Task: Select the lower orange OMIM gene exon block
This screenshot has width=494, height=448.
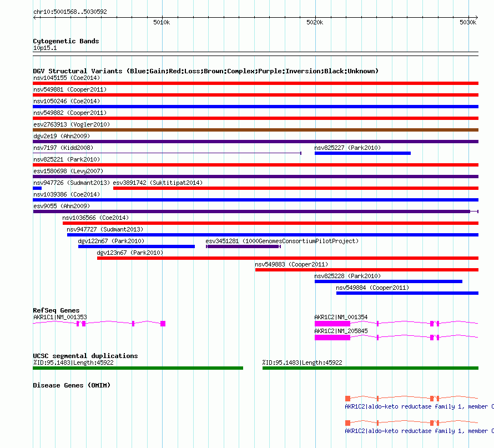Action: [x=348, y=423]
